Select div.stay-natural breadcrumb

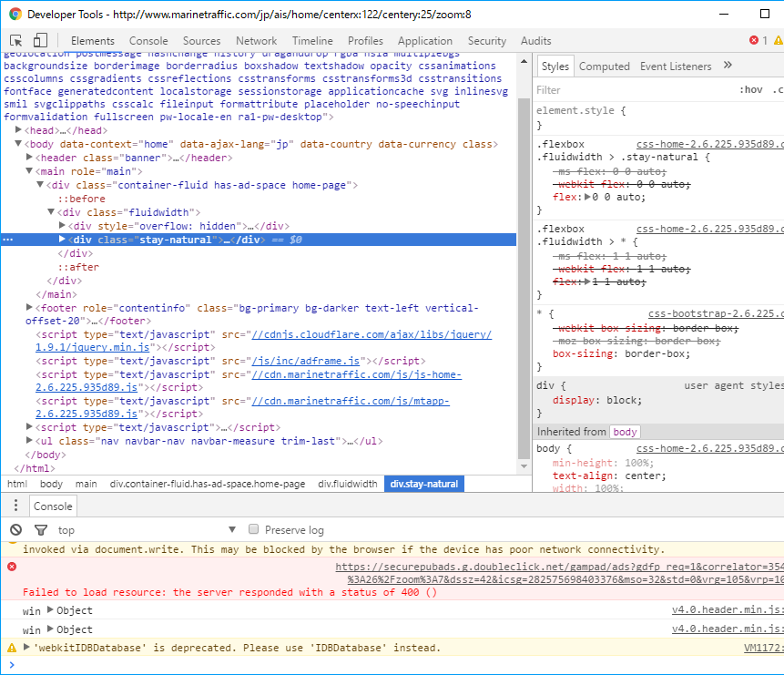pyautogui.click(x=424, y=484)
